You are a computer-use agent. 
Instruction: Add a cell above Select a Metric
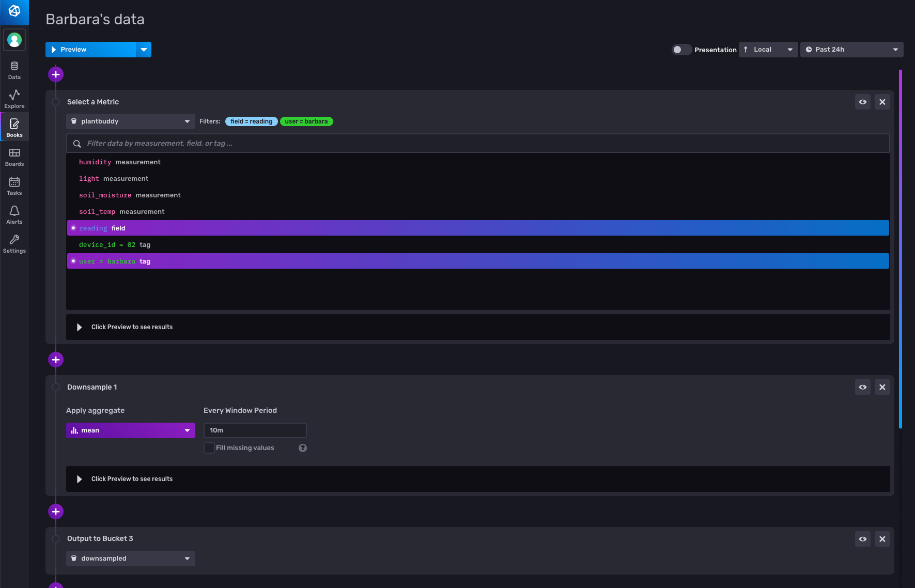click(56, 74)
